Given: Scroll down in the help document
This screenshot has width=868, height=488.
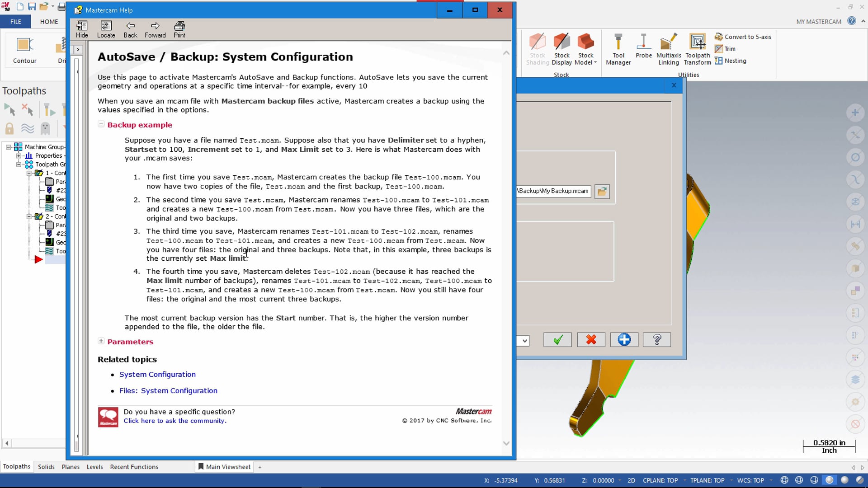Looking at the screenshot, I should [506, 444].
